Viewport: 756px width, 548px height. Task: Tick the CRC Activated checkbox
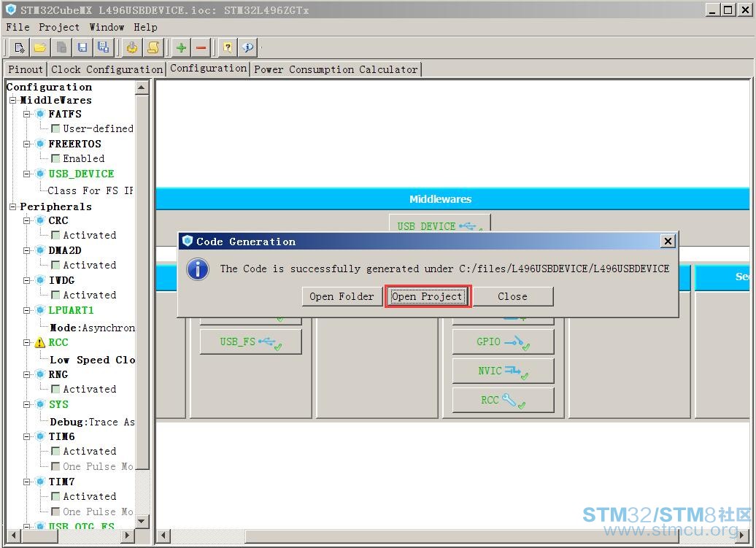click(55, 235)
